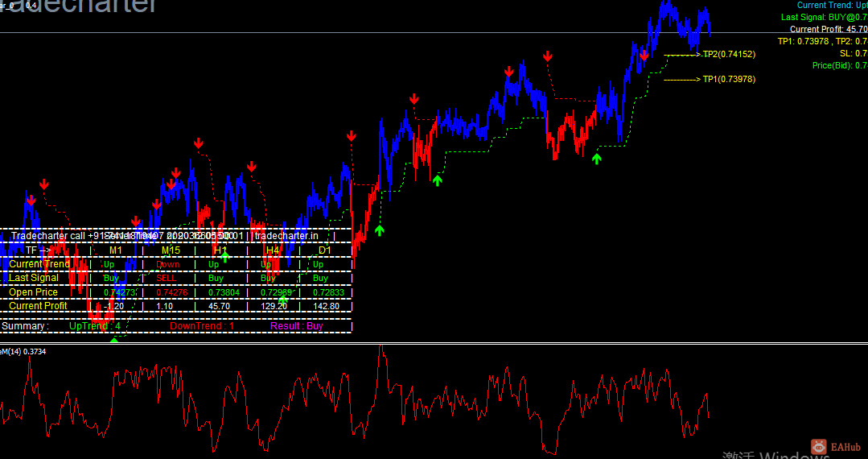This screenshot has width=868, height=459.
Task: Click the green arrow under 0.72969 open price
Action: (x=283, y=300)
